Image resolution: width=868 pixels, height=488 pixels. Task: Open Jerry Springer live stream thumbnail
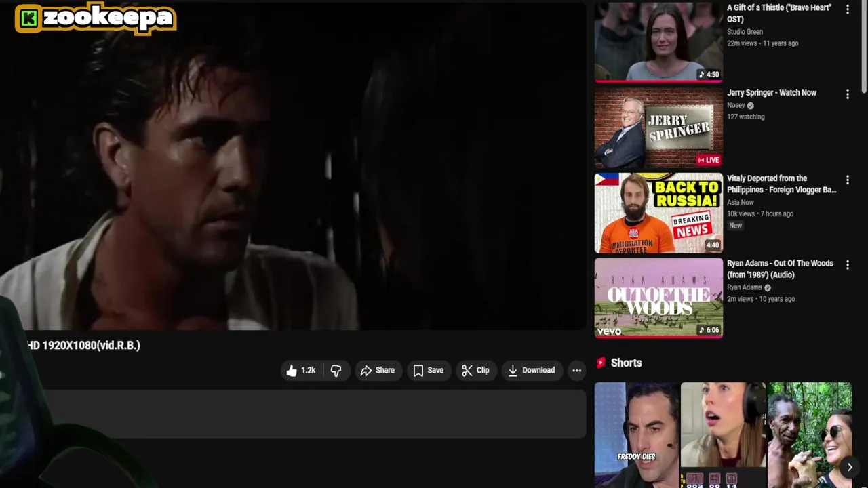pyautogui.click(x=658, y=127)
